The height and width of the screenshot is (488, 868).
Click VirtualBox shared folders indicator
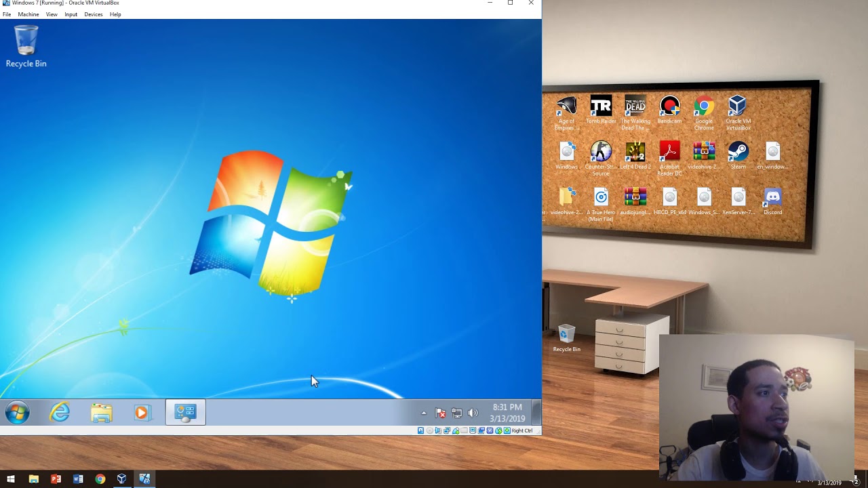(x=464, y=430)
